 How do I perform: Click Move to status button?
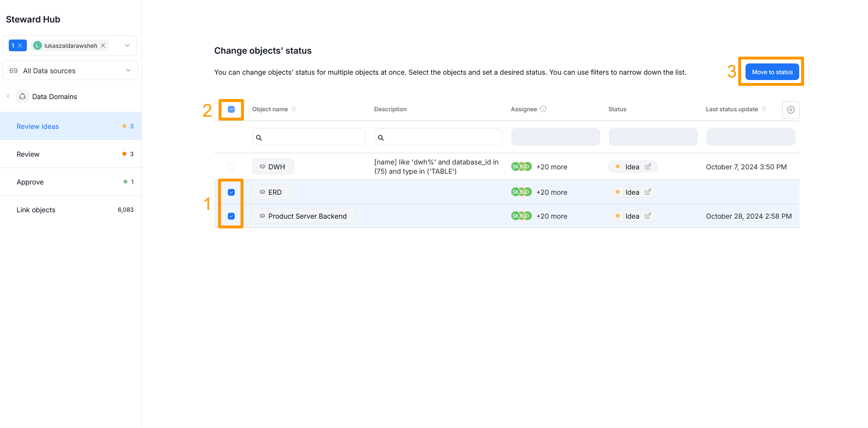coord(772,72)
